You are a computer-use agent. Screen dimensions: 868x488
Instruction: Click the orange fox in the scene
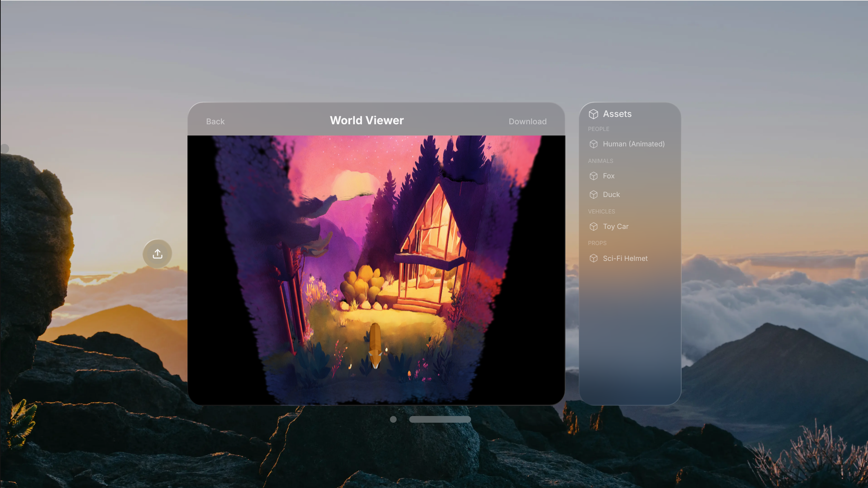click(375, 346)
